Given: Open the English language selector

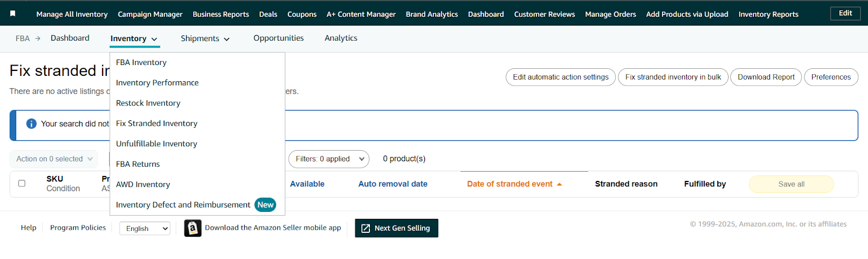Looking at the screenshot, I should 145,229.
